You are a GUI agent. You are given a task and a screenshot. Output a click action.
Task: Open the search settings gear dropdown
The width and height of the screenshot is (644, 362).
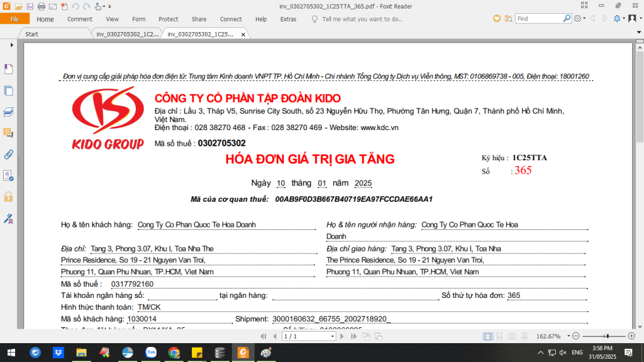point(579,18)
